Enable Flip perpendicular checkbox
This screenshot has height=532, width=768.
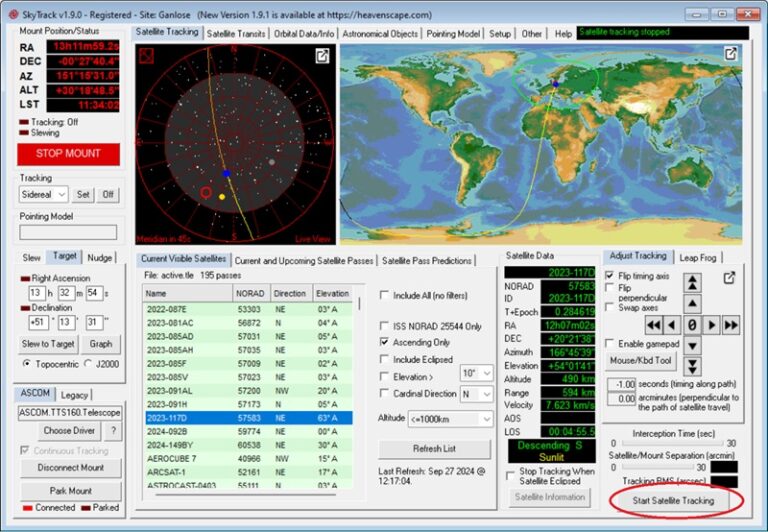coord(609,288)
